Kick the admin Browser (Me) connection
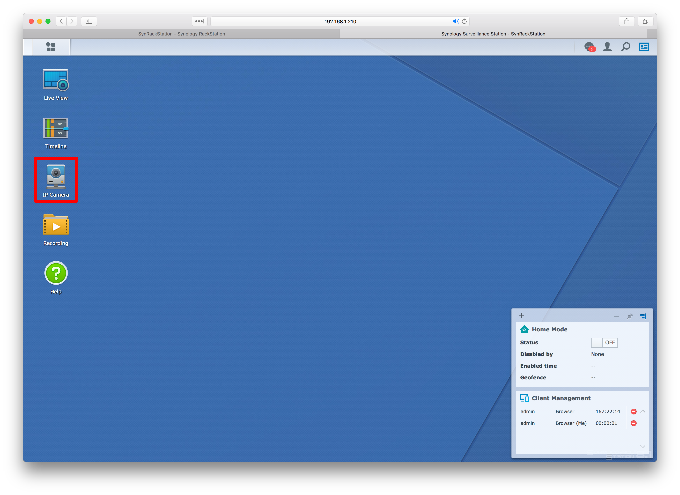 tap(633, 423)
